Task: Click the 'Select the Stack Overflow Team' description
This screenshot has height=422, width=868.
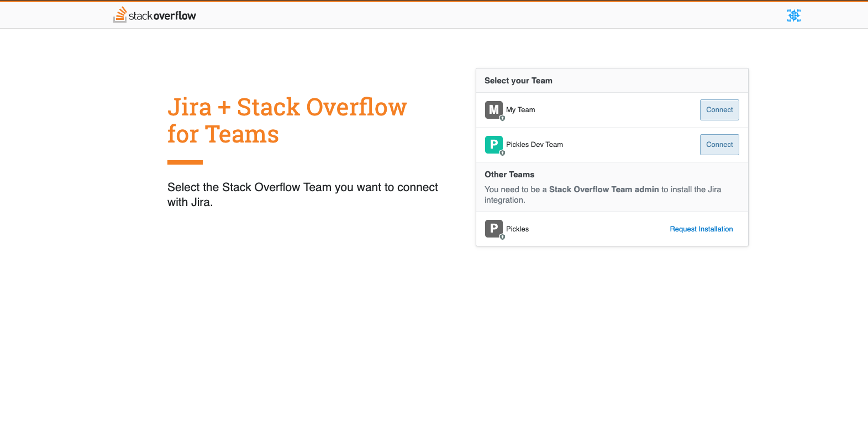Action: [303, 194]
